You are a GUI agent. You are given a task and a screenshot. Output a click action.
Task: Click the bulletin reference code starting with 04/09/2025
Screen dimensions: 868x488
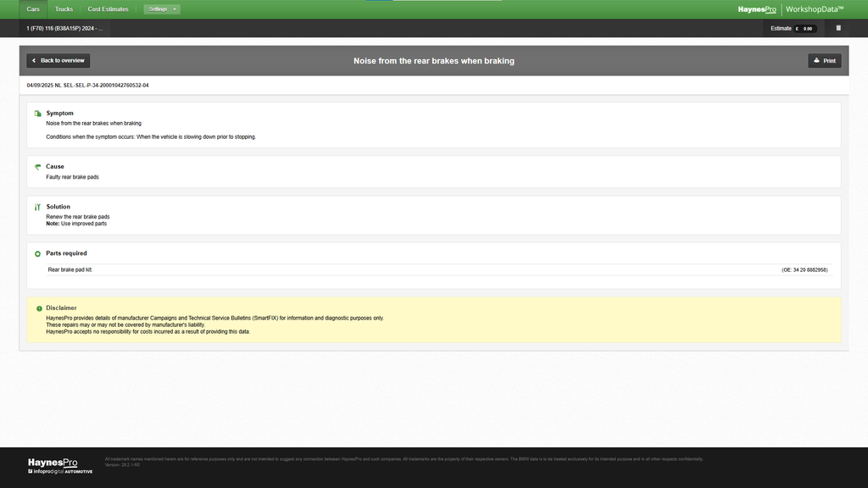pos(87,86)
